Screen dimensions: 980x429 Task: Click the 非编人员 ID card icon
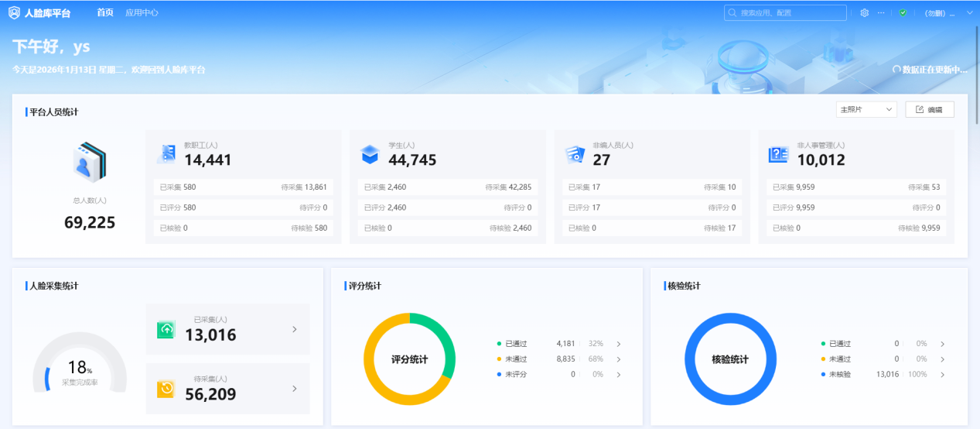tap(574, 155)
